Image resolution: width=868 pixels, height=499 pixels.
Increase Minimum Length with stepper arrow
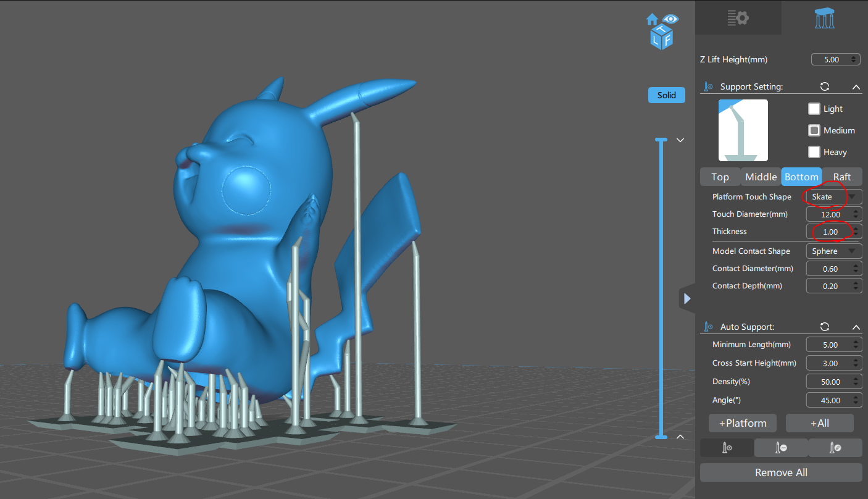[856, 342]
